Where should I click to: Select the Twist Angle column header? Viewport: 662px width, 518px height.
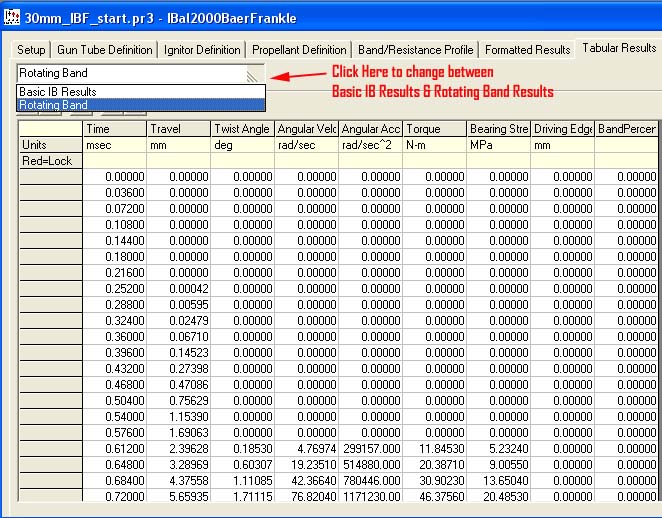click(x=242, y=129)
